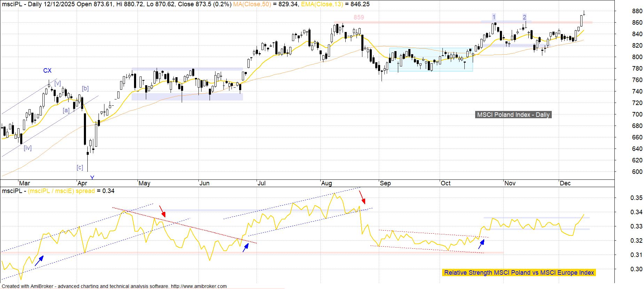Click the 859 resistance level label
Image resolution: width=644 pixels, height=289 pixels.
pyautogui.click(x=359, y=17)
